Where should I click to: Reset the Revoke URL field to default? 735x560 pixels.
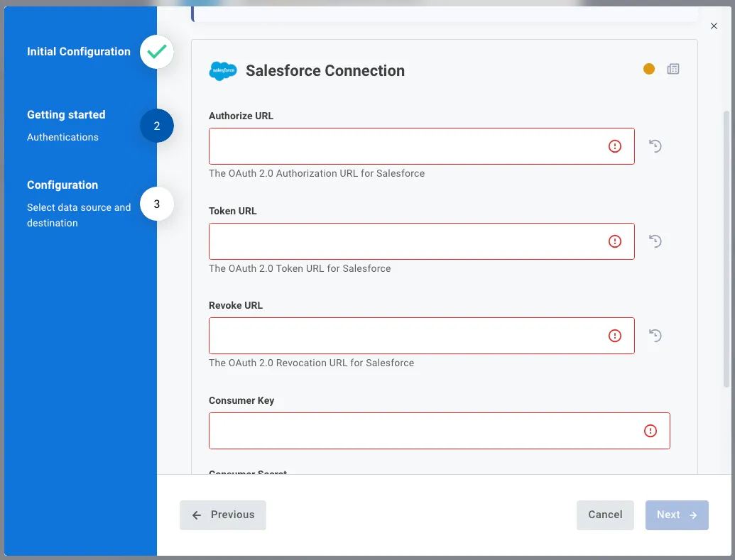pyautogui.click(x=655, y=336)
